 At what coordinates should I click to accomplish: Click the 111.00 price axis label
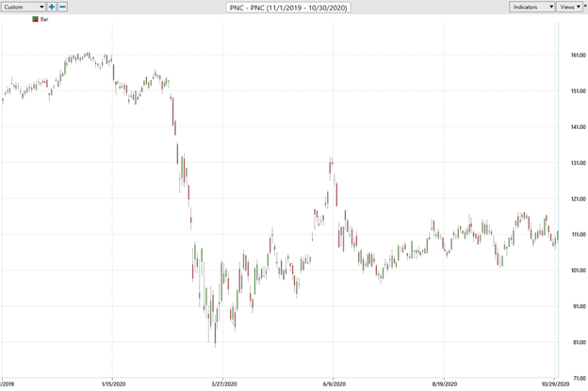point(578,235)
